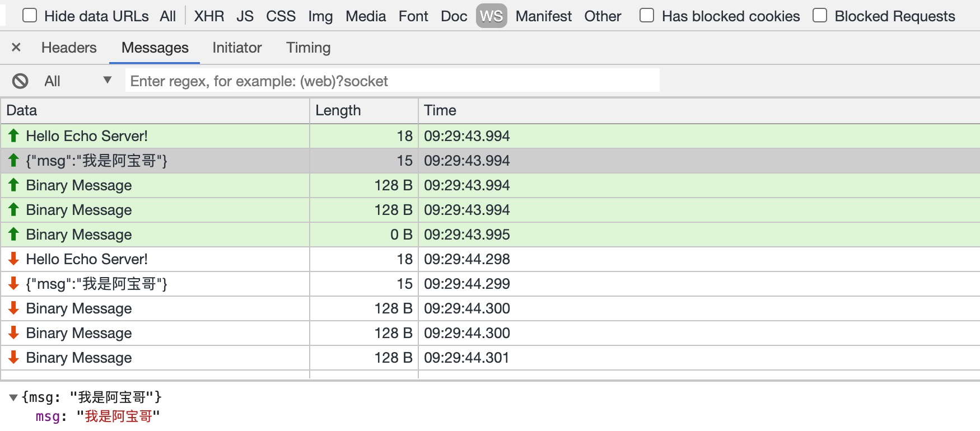Open the Timing tab
The image size is (980, 431).
[x=308, y=48]
